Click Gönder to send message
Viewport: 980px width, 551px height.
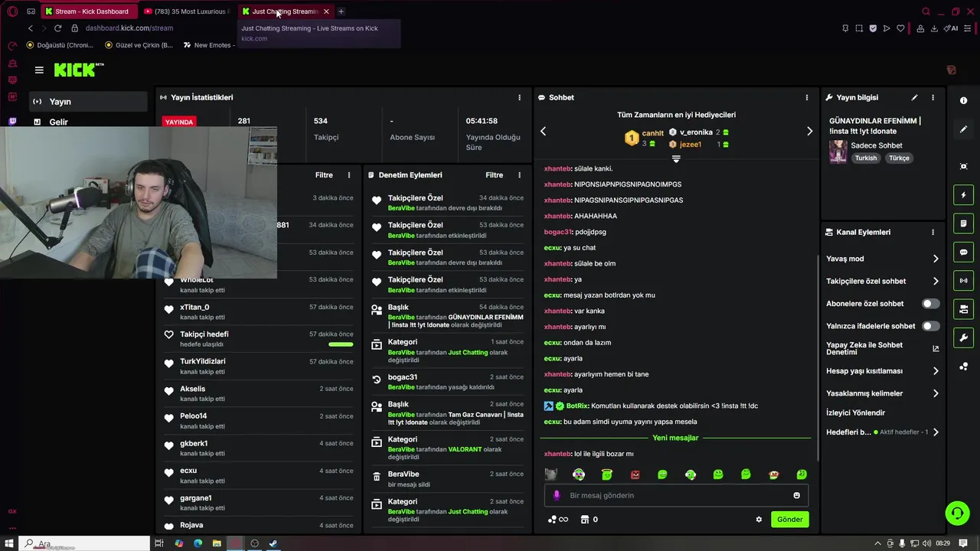click(x=789, y=519)
